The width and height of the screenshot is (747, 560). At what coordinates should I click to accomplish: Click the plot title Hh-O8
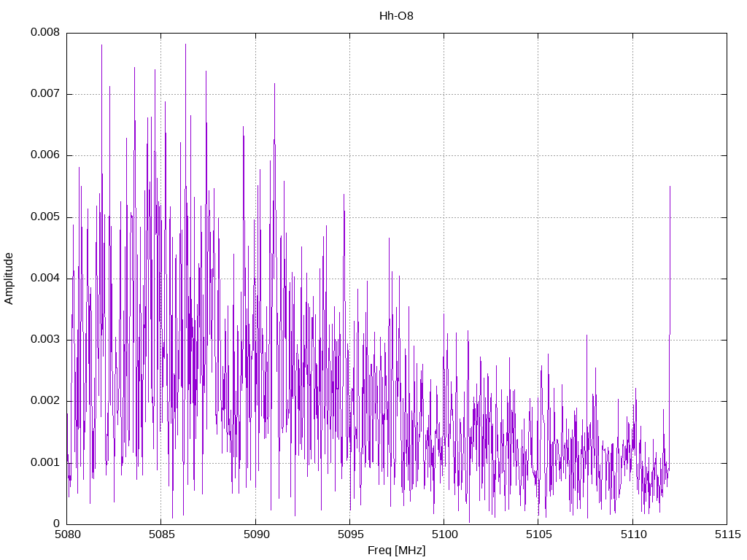click(396, 16)
